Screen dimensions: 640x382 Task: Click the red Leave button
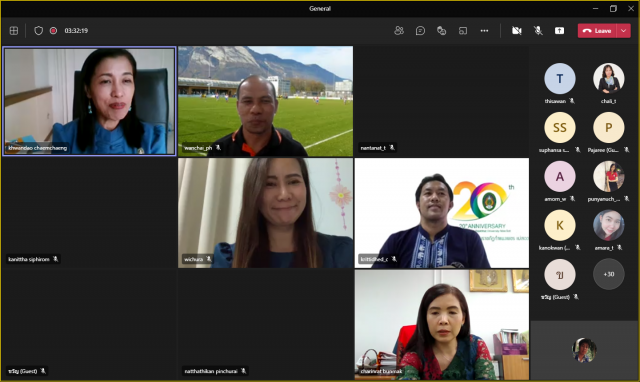pos(597,31)
